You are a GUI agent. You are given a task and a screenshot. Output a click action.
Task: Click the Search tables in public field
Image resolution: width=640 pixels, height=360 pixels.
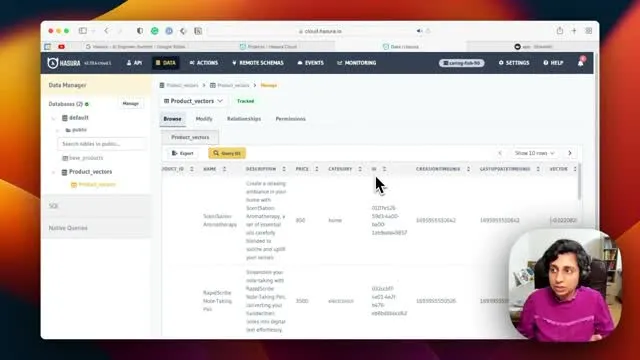(102, 144)
